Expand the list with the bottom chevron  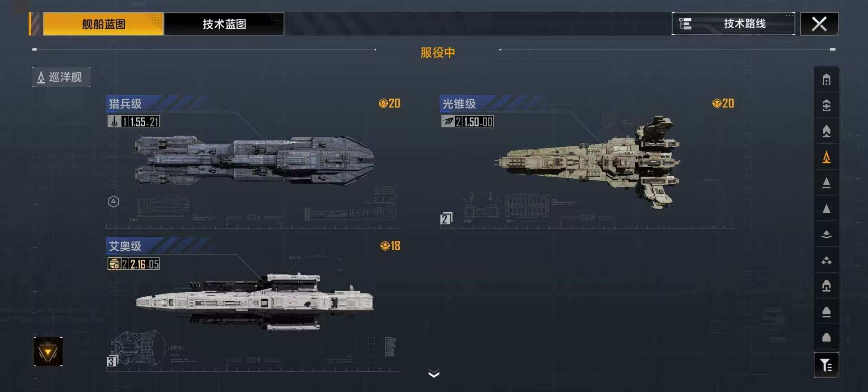pos(434,373)
